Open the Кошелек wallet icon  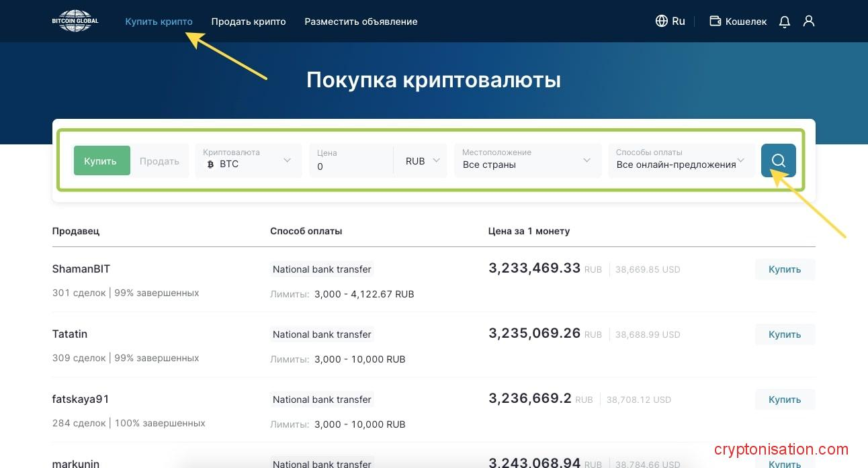pyautogui.click(x=715, y=21)
